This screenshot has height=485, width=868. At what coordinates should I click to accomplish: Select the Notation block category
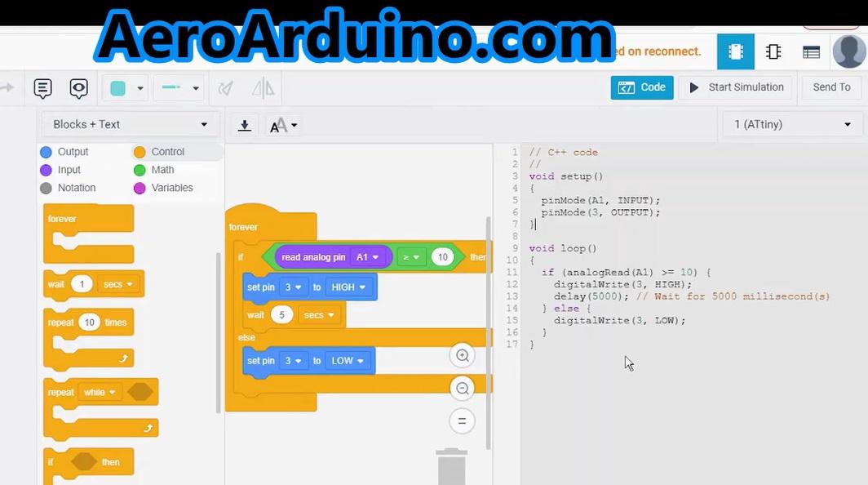tap(68, 188)
